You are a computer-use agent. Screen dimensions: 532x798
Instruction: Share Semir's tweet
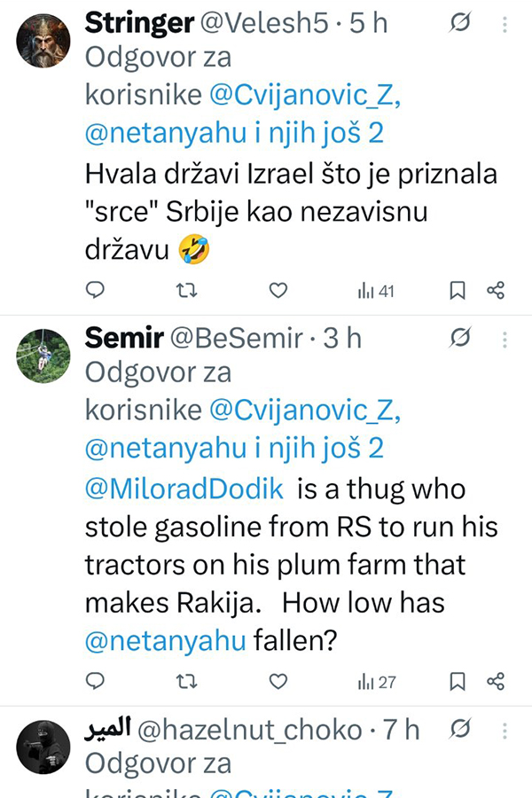point(497,681)
